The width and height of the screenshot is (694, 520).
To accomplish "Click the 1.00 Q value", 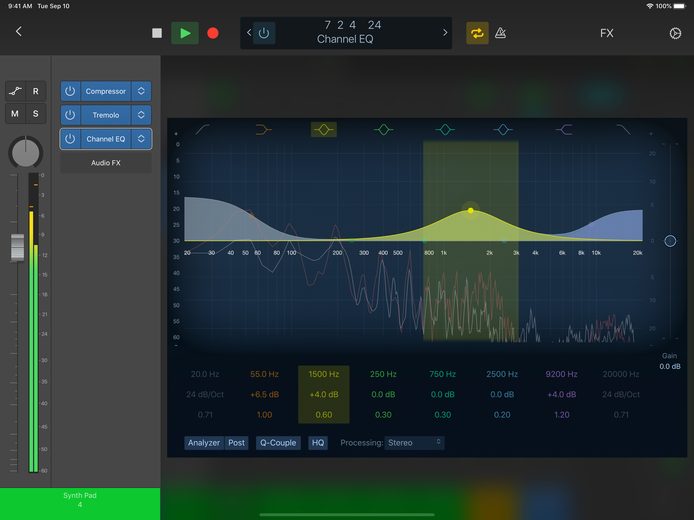I will click(x=264, y=415).
